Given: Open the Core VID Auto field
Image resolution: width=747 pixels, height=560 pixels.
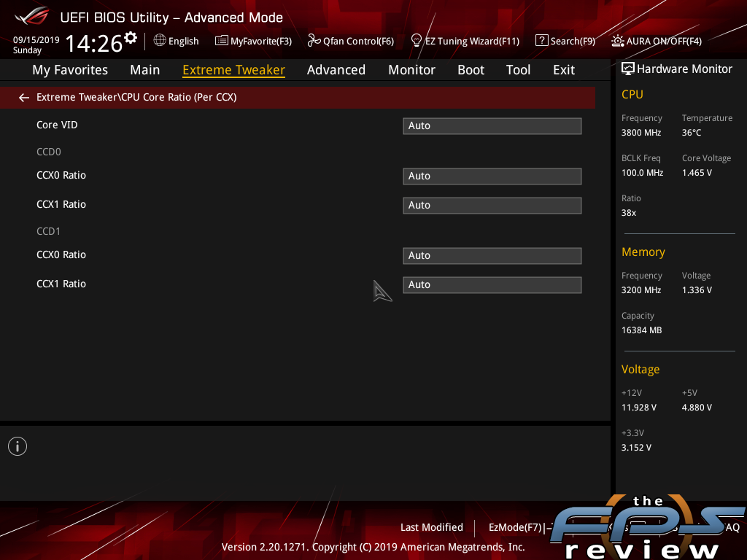Looking at the screenshot, I should 492,125.
